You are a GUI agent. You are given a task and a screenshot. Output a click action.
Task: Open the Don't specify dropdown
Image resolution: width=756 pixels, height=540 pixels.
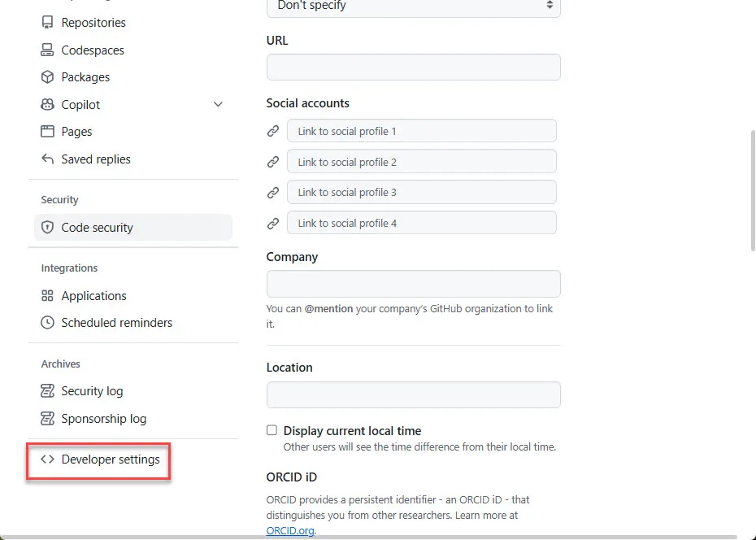(413, 7)
